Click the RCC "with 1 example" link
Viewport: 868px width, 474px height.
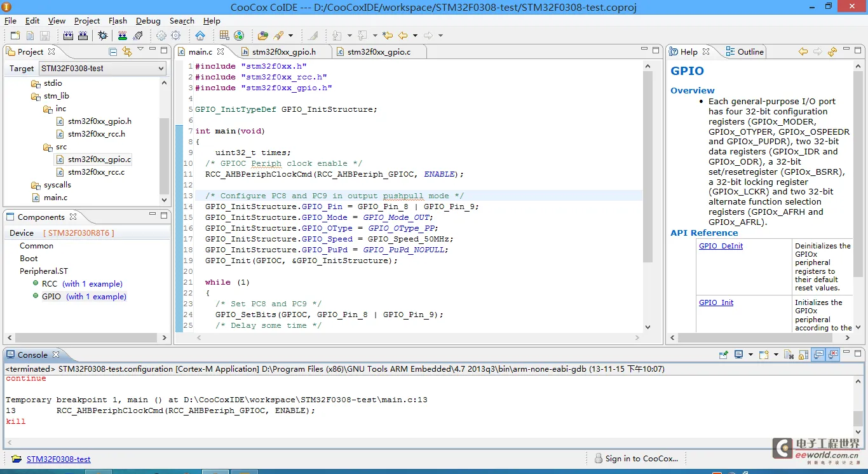tap(93, 283)
